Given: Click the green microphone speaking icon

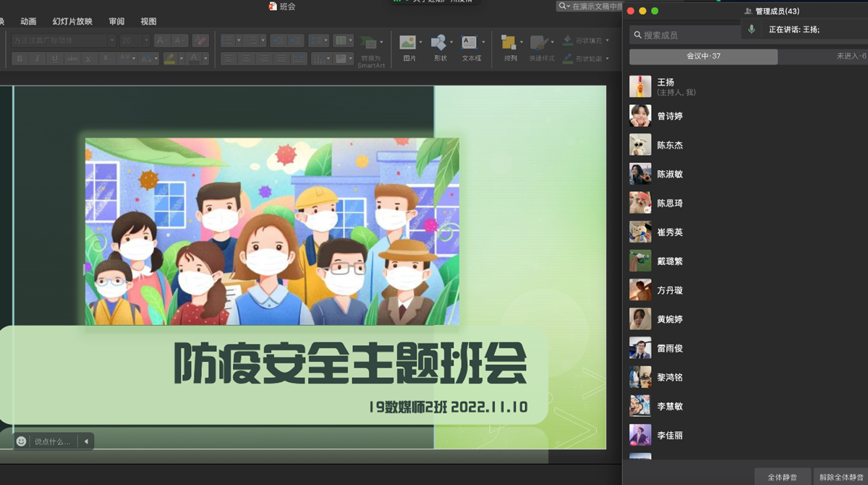Looking at the screenshot, I should (x=752, y=30).
